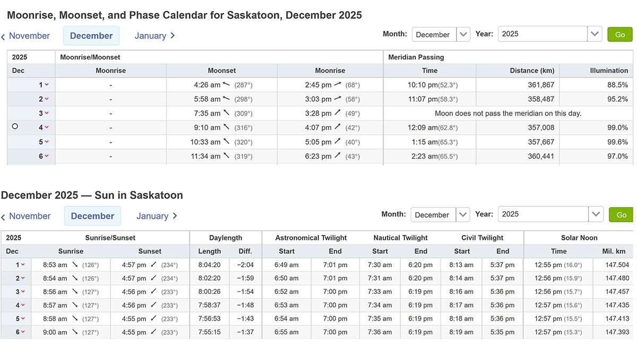Expand the December 6 row in the sun table

(x=23, y=332)
